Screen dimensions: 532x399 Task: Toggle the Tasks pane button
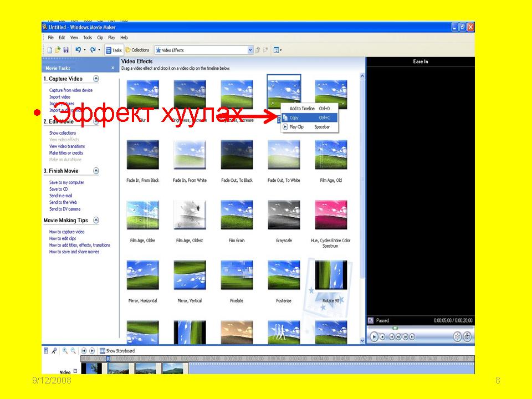click(x=114, y=50)
